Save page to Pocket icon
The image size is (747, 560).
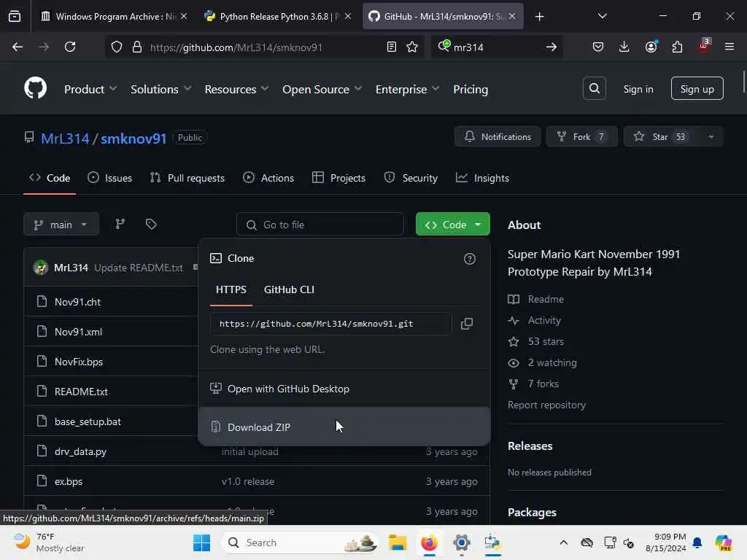[x=598, y=47]
